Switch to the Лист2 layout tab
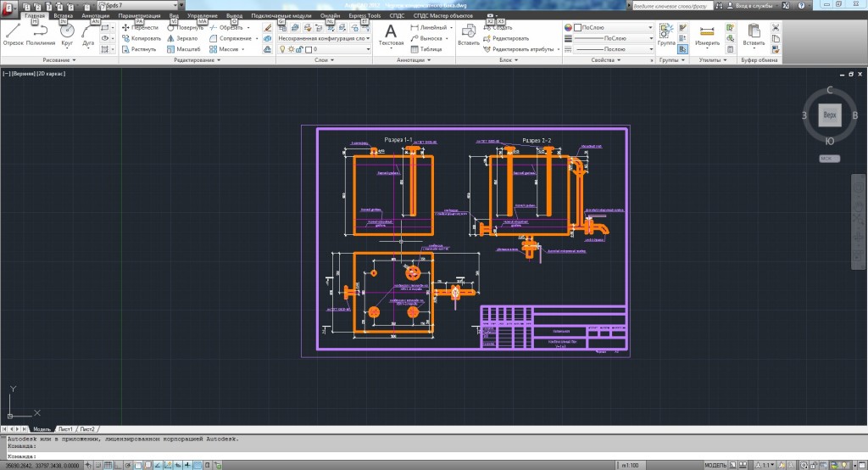The height and width of the screenshot is (470, 868). pyautogui.click(x=87, y=429)
